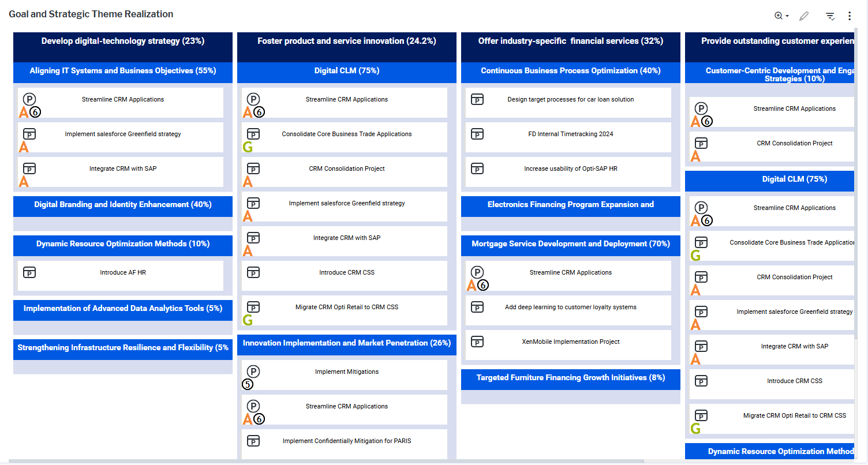Click icon beside Add deep learning card
Image resolution: width=868 pixels, height=465 pixels.
pos(477,307)
